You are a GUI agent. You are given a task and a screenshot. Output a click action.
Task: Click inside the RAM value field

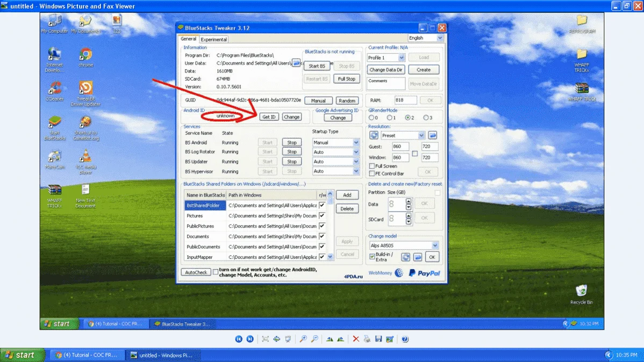[405, 100]
